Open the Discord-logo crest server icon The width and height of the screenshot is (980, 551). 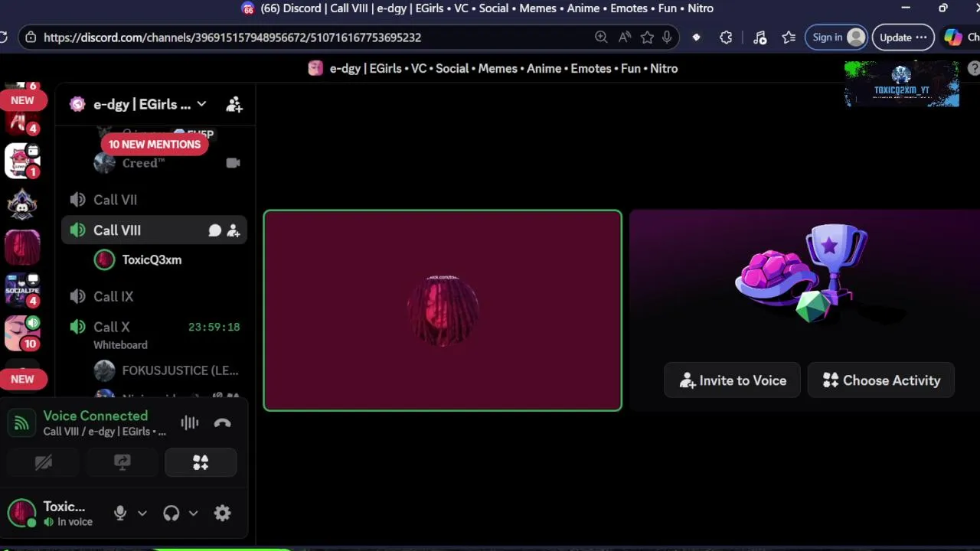click(22, 204)
